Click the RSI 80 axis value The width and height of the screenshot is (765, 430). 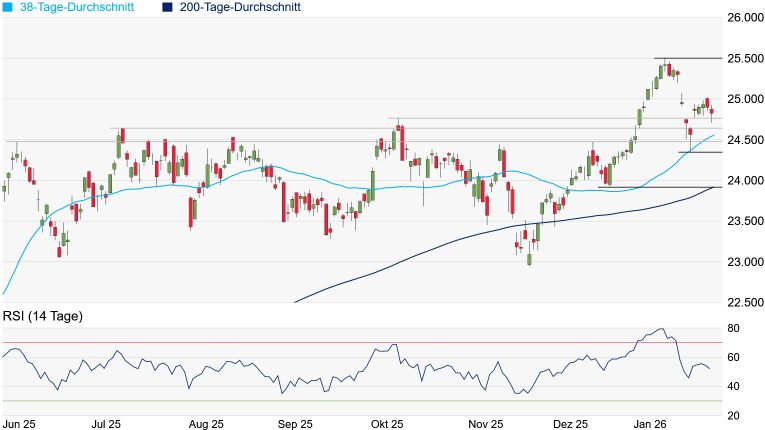[x=733, y=328]
